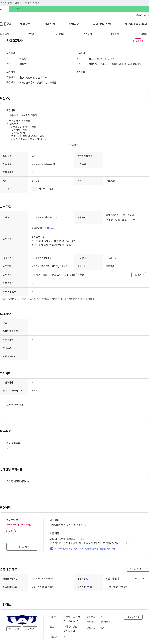This screenshot has width=149, height=644.
Task: Click the help icon beside 구인인증번호
Action: pyautogui.click(x=91, y=587)
